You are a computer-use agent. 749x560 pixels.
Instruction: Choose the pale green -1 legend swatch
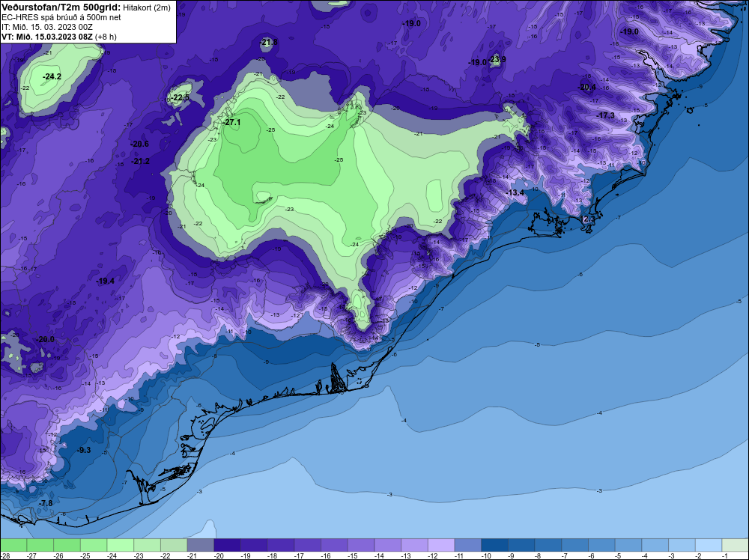coord(736,545)
